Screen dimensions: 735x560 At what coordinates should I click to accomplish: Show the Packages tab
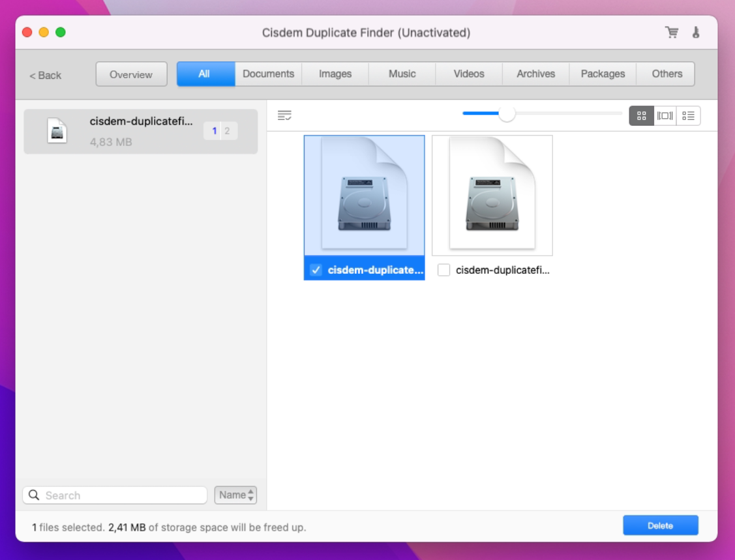(603, 74)
